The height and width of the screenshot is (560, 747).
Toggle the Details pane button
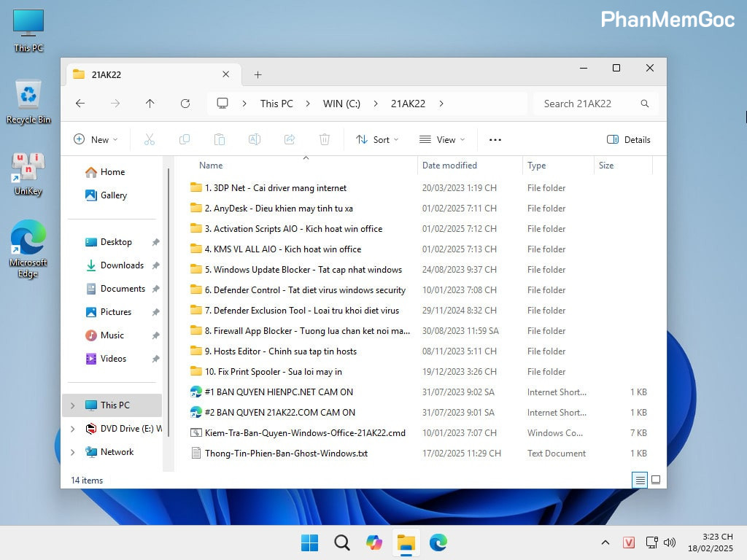coord(628,139)
